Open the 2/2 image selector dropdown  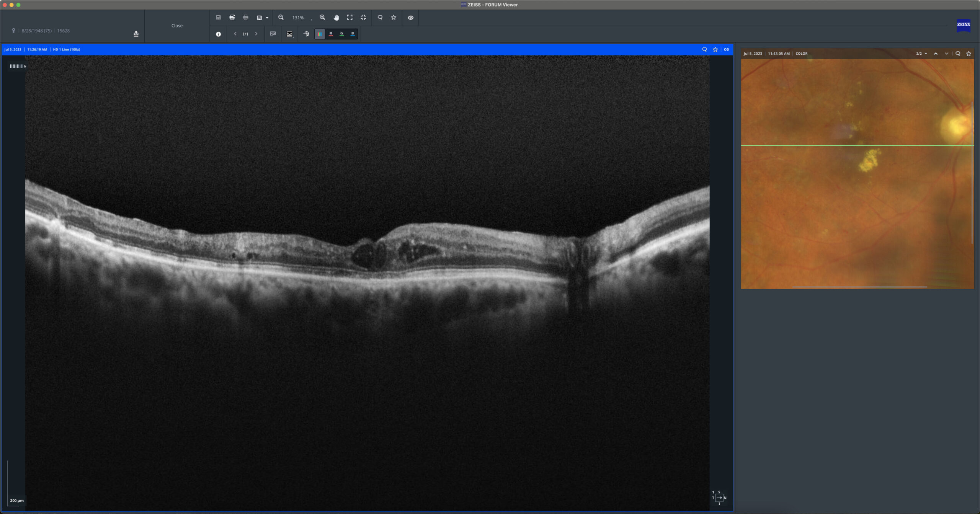[921, 54]
